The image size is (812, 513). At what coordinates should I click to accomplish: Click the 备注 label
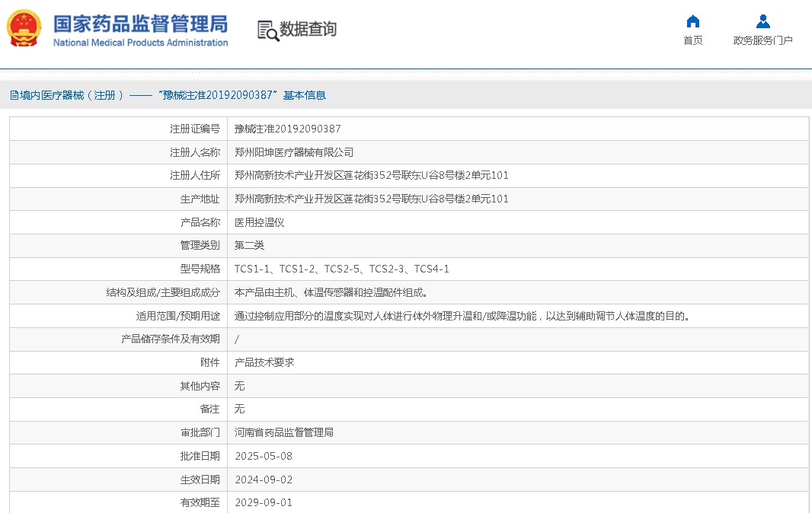point(209,409)
